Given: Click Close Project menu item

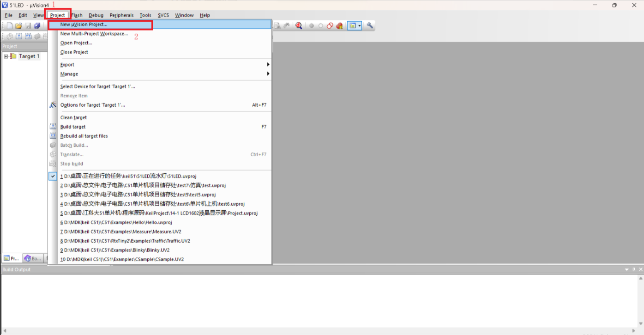Looking at the screenshot, I should point(160,52).
